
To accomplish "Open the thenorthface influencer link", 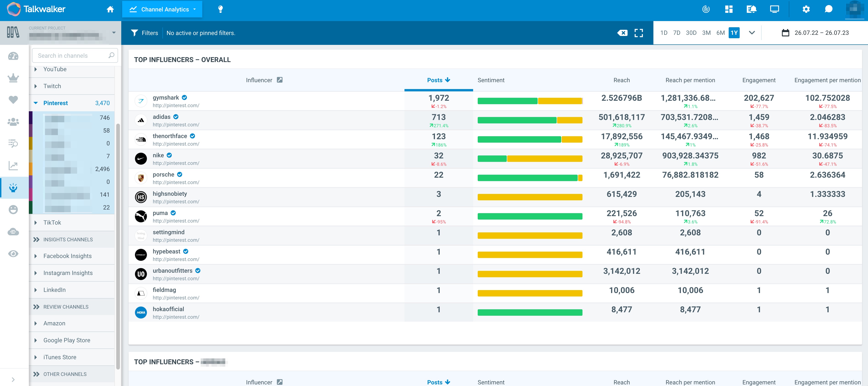I will coord(170,136).
